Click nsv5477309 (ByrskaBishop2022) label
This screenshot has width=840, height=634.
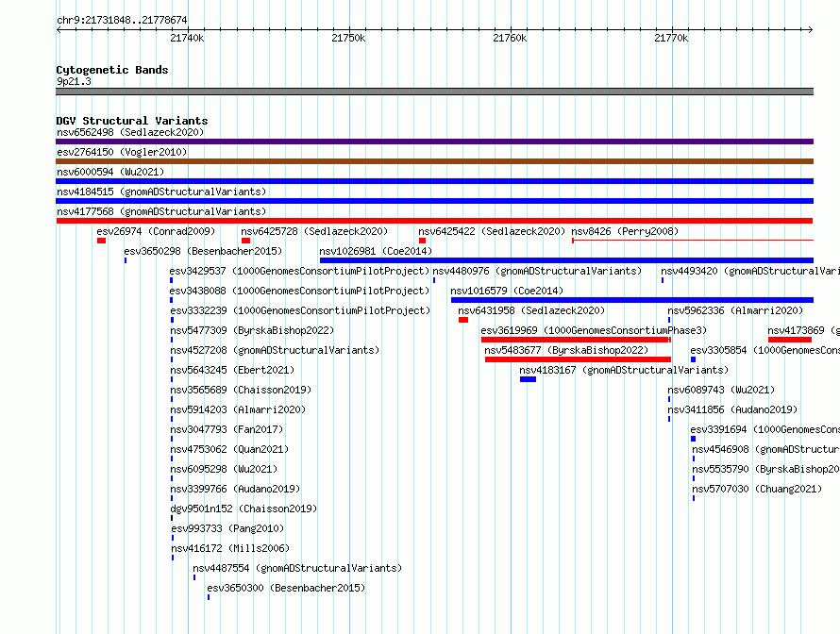click(x=252, y=330)
